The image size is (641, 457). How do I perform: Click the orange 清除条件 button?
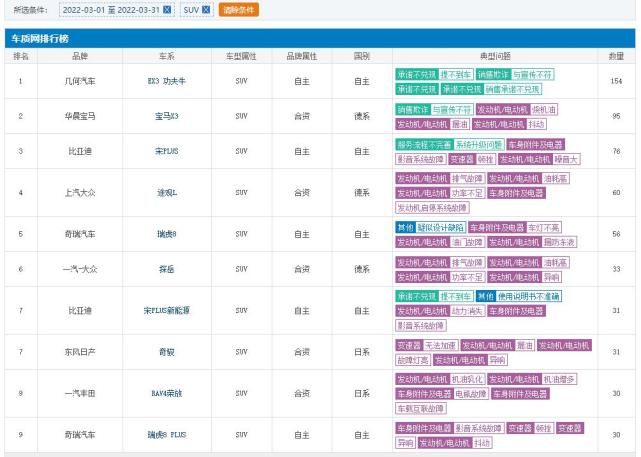239,9
